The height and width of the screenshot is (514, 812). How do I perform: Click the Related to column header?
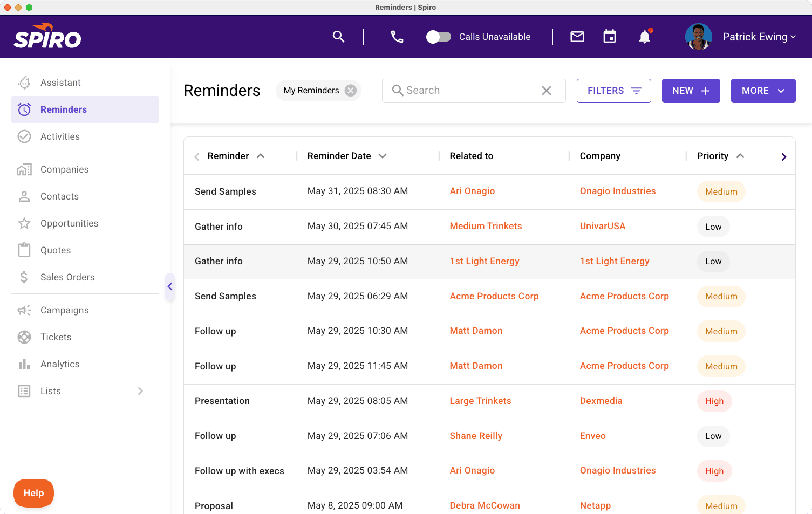[472, 156]
